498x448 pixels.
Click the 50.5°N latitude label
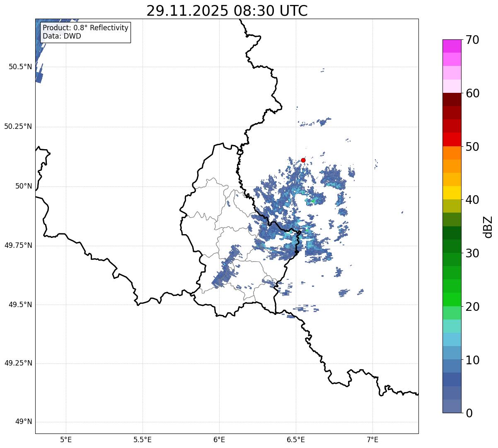20,67
